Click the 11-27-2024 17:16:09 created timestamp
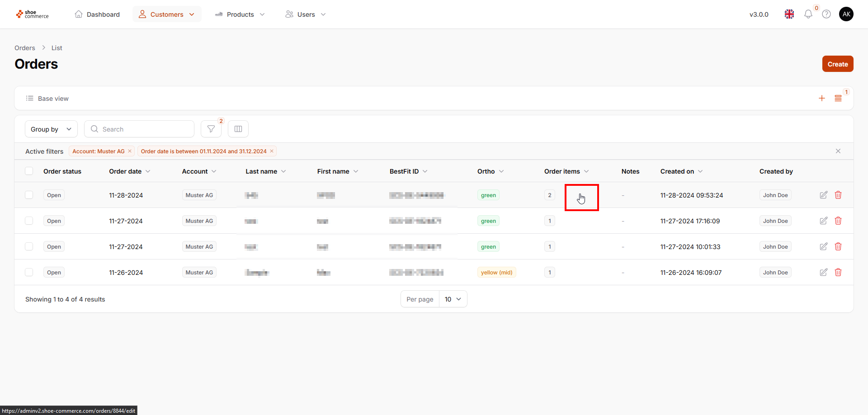 pyautogui.click(x=690, y=221)
